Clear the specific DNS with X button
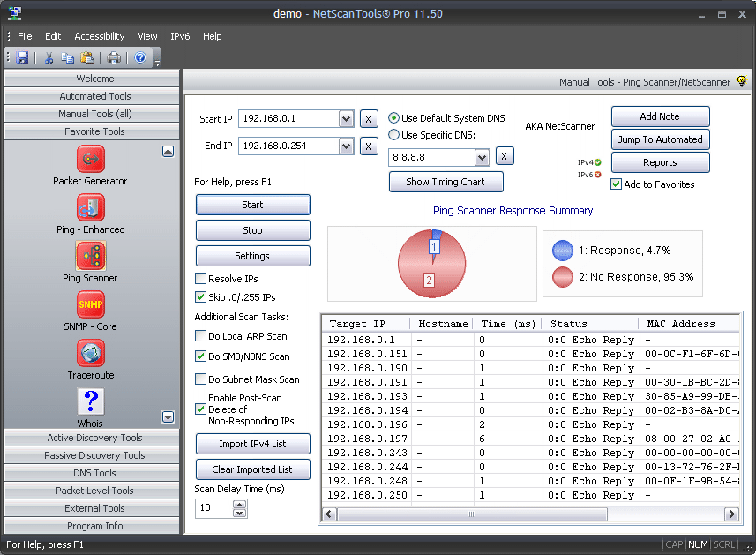 click(x=505, y=156)
